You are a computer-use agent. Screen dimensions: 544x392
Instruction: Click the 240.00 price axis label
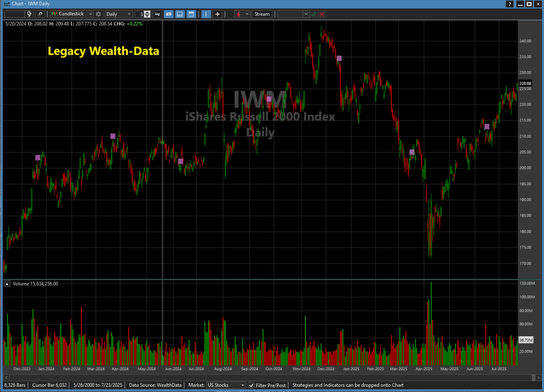tap(525, 41)
